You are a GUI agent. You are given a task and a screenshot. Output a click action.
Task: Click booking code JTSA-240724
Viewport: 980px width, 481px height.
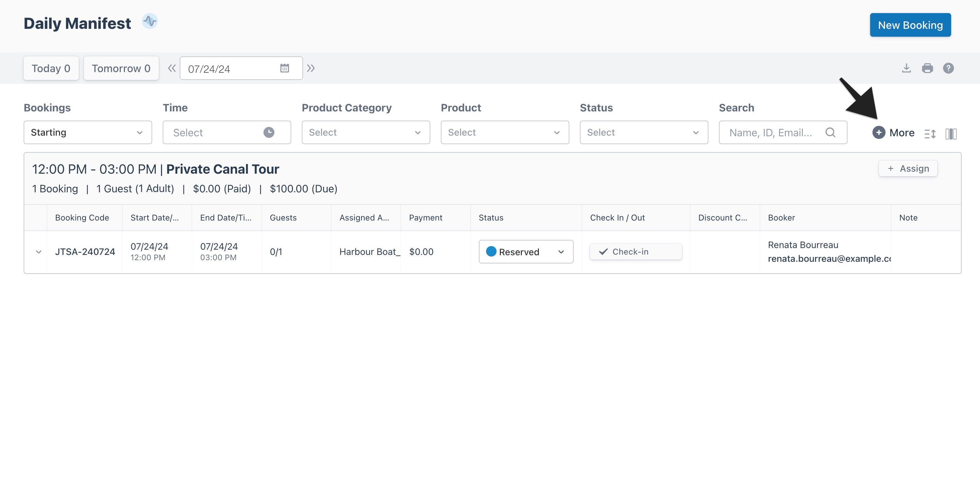pos(85,252)
